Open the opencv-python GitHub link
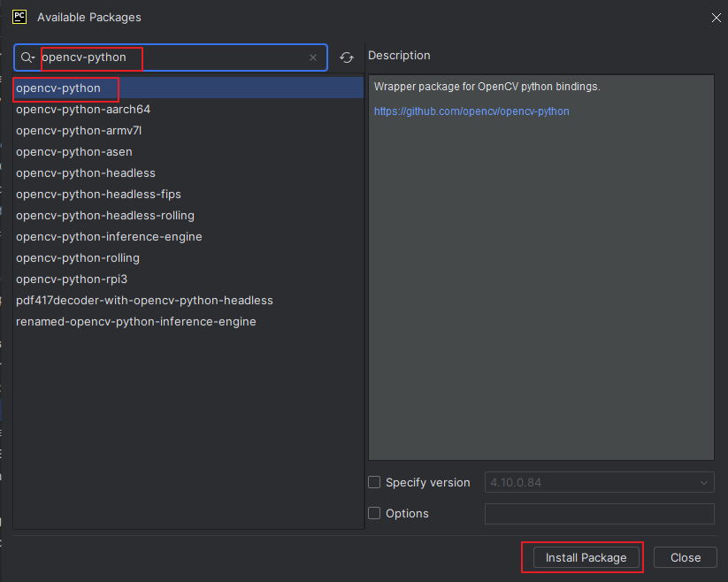The image size is (728, 582). click(x=471, y=111)
